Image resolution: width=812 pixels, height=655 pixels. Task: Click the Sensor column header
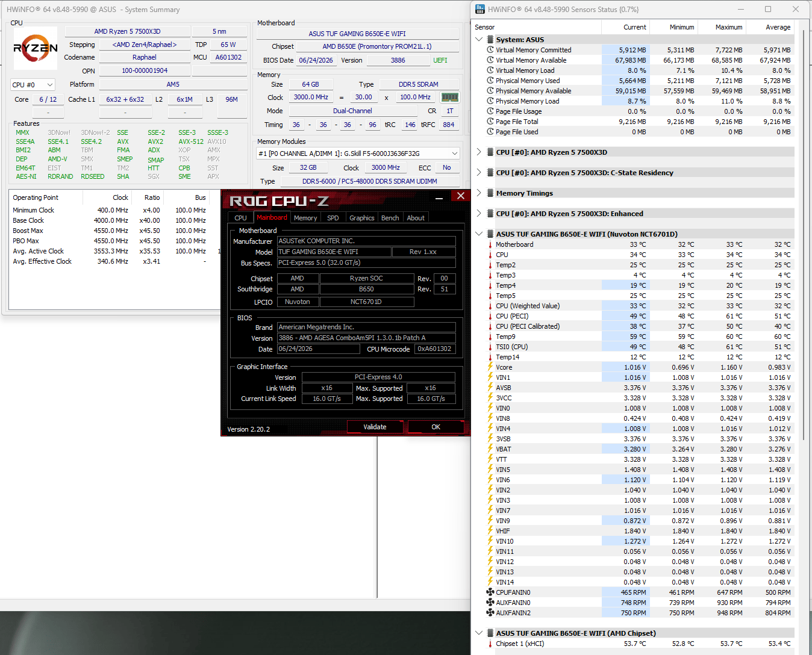[537, 27]
